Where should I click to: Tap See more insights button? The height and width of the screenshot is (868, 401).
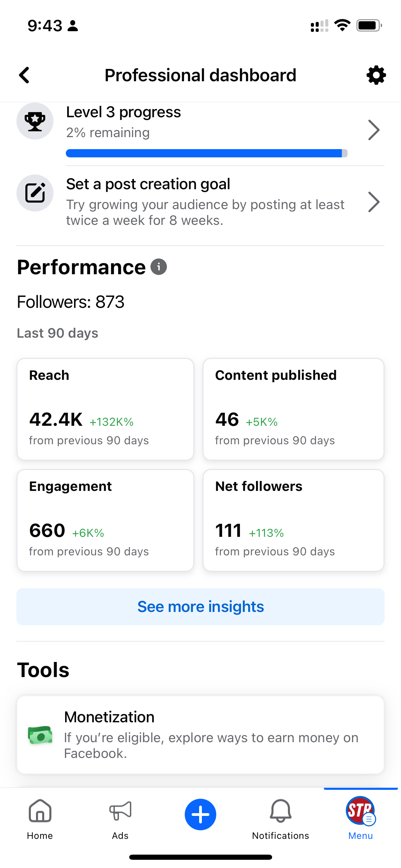(200, 607)
